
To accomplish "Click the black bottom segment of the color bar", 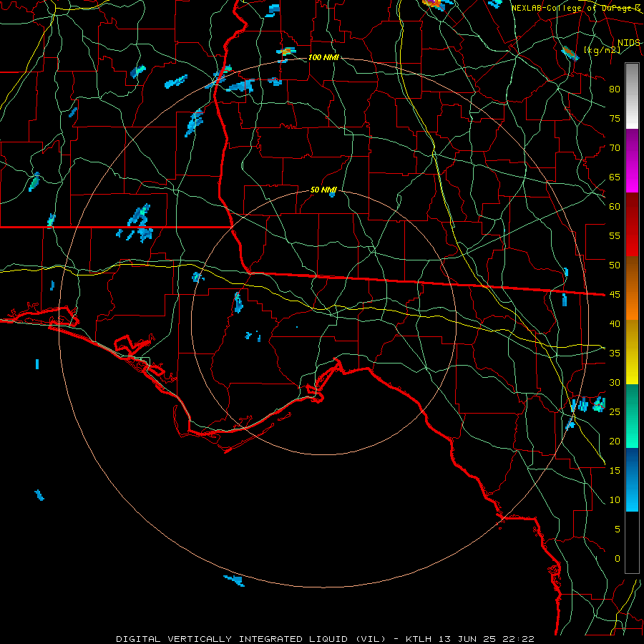I will 632,542.
